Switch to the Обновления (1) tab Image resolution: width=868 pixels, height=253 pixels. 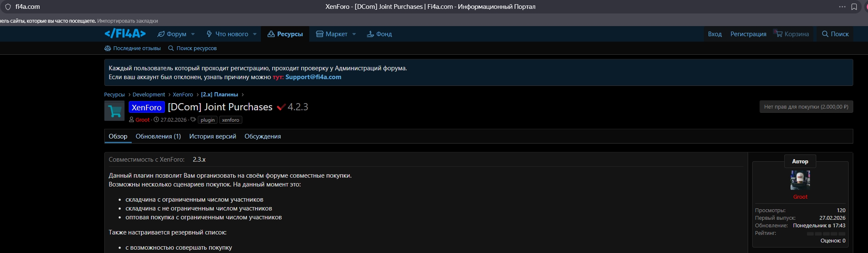tap(158, 136)
